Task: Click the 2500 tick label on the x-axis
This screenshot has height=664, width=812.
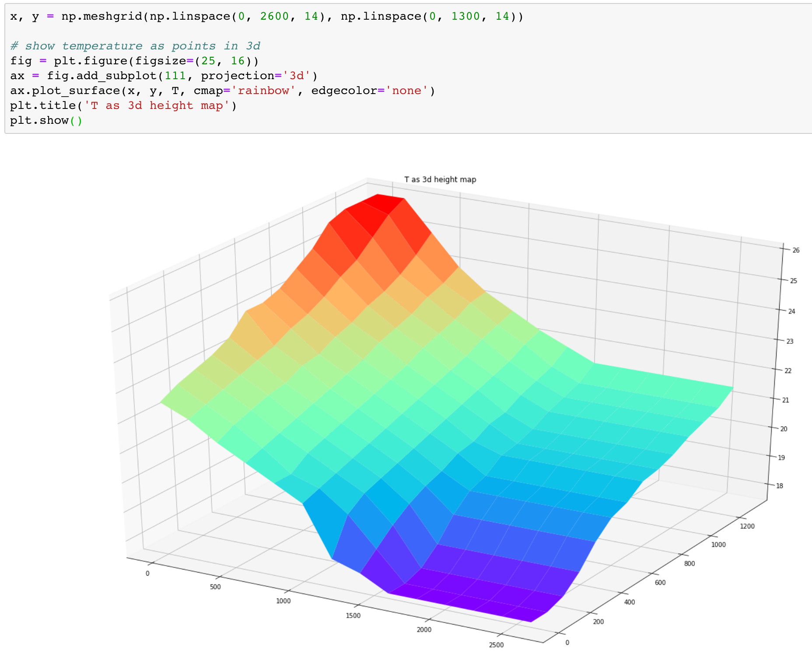Action: click(496, 645)
